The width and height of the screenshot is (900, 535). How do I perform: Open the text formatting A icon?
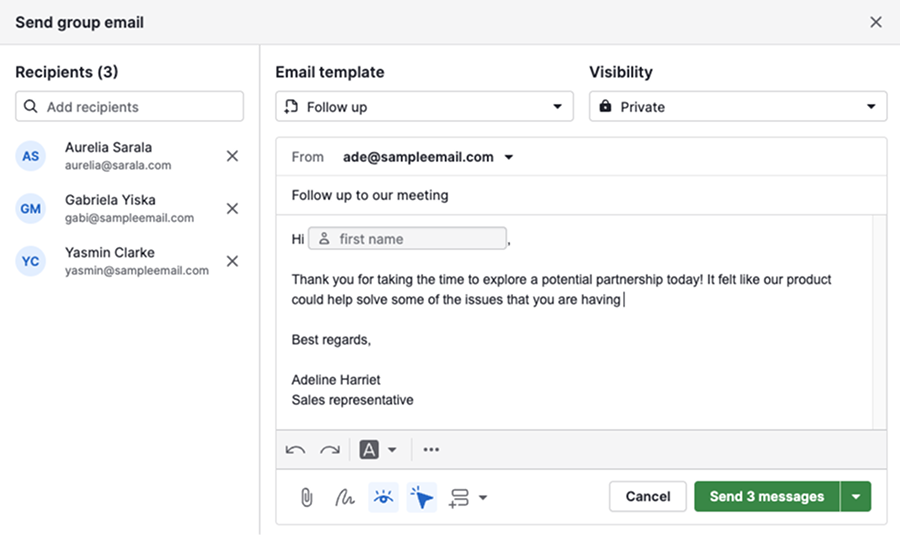click(377, 450)
